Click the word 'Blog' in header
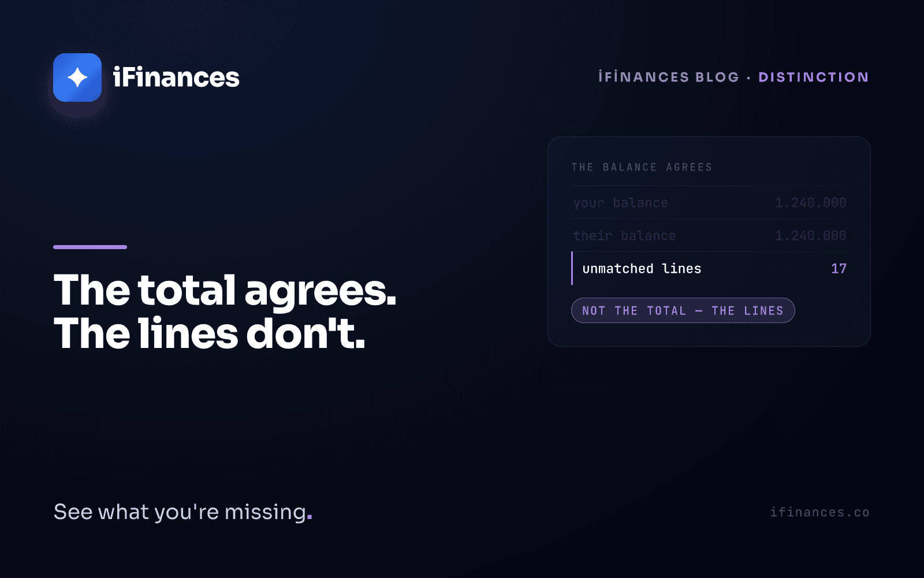This screenshot has height=578, width=924. [x=717, y=77]
